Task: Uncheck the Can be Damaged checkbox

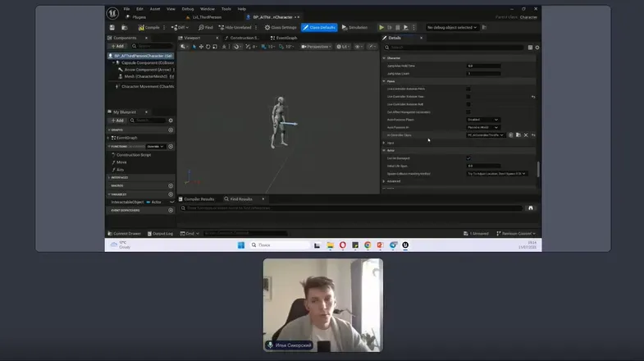Action: (468, 158)
